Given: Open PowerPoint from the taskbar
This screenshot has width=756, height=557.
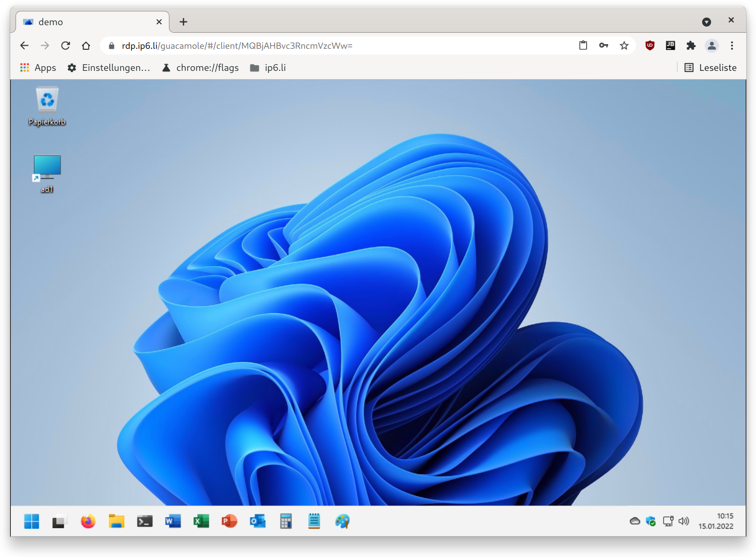Looking at the screenshot, I should coord(229,522).
